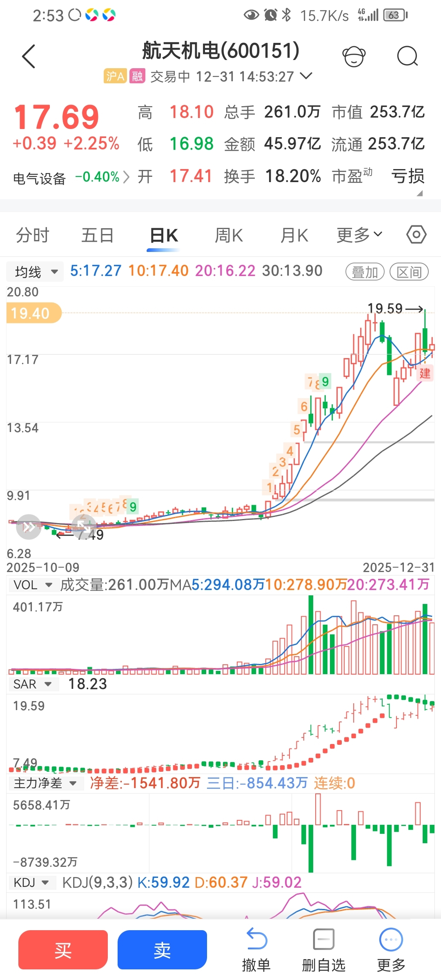Open 电气设备 sector link chevron
Screen dimensions: 441x980
pyautogui.click(x=126, y=177)
